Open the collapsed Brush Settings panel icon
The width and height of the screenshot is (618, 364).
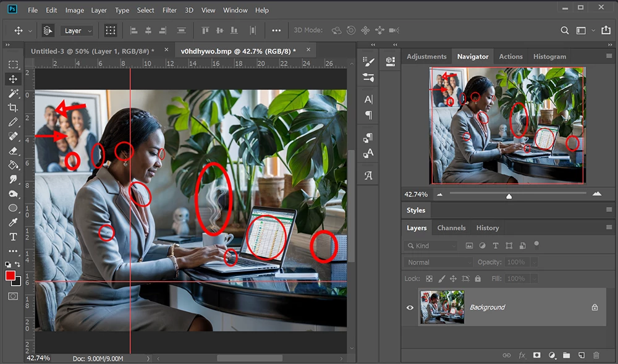pyautogui.click(x=368, y=62)
